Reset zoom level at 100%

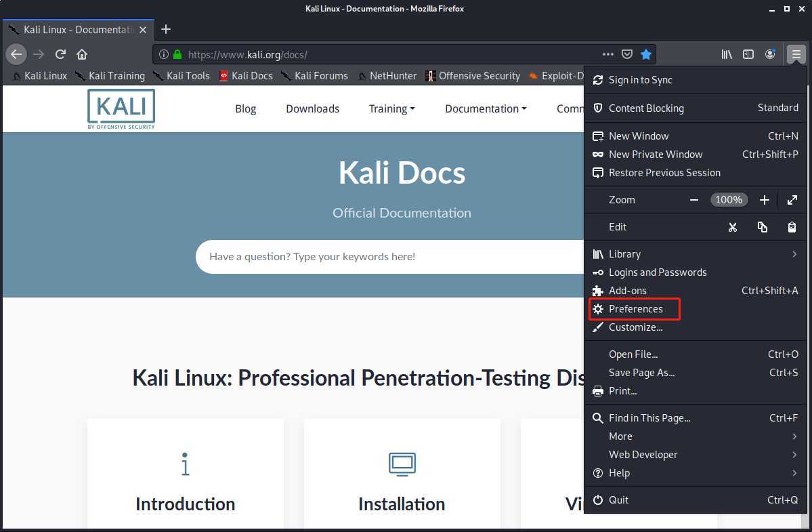tap(729, 200)
